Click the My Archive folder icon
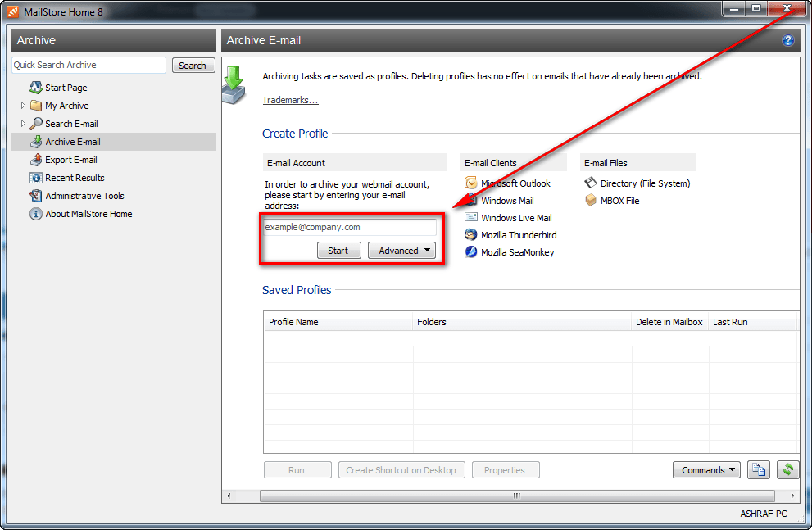 tap(36, 106)
